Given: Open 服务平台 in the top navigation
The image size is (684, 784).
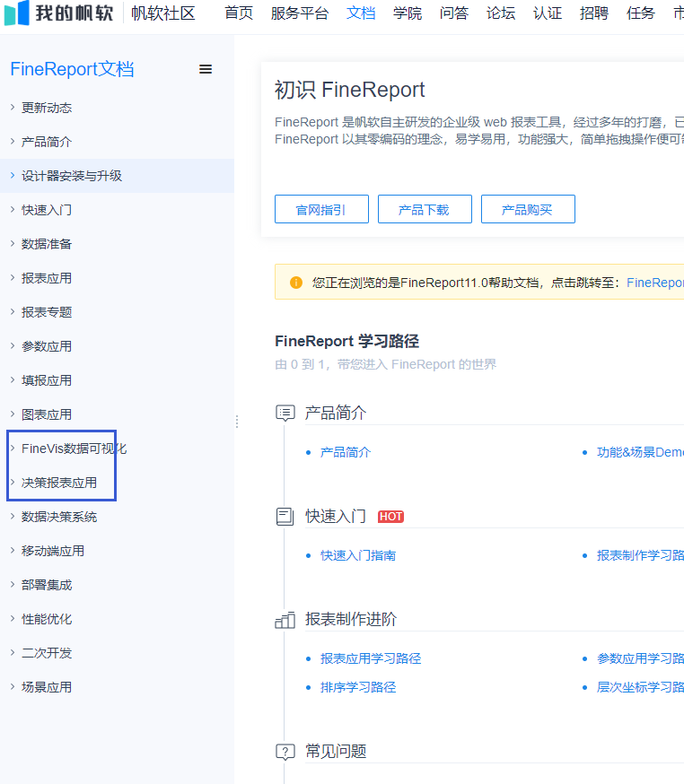Looking at the screenshot, I should click(300, 13).
